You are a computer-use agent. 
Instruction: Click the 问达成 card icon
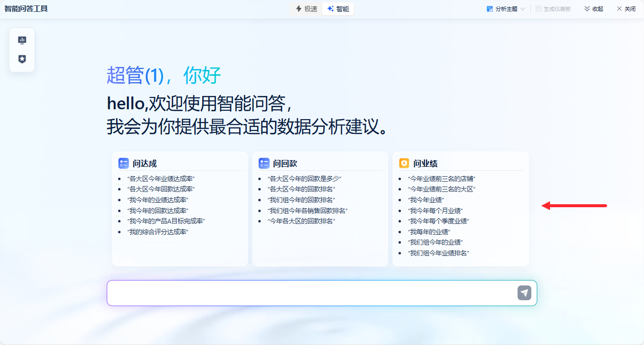tap(123, 163)
